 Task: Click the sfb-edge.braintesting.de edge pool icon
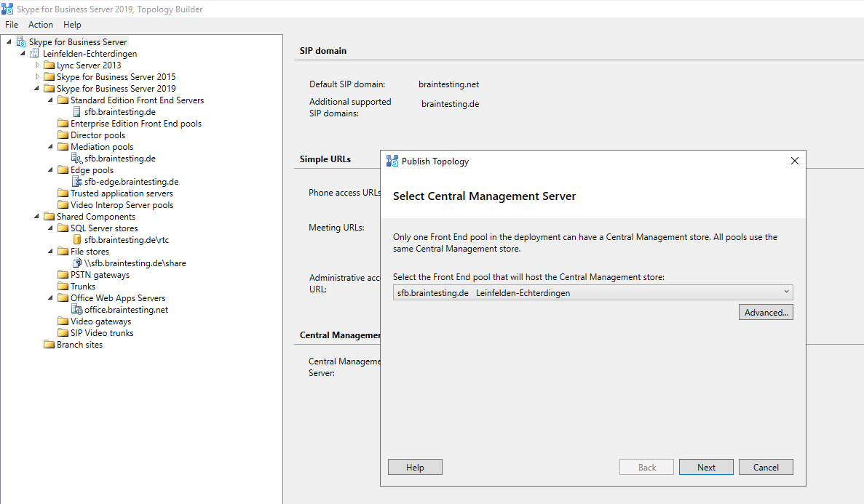click(76, 182)
